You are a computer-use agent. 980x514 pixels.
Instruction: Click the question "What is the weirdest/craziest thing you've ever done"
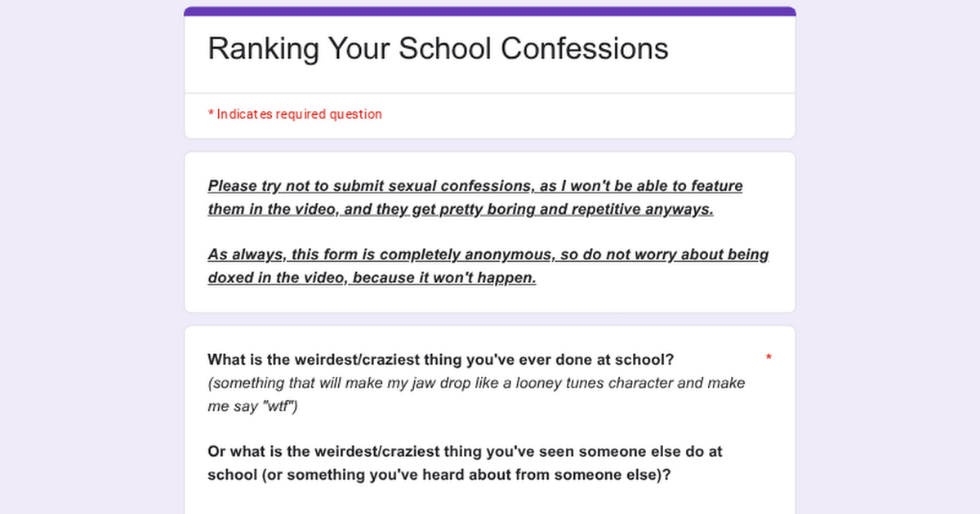click(441, 360)
